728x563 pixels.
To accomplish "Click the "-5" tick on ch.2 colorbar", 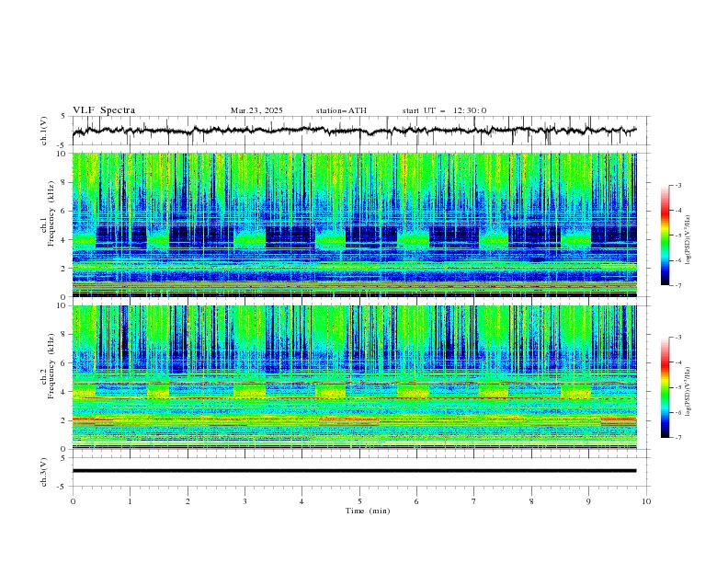I will 678,387.
